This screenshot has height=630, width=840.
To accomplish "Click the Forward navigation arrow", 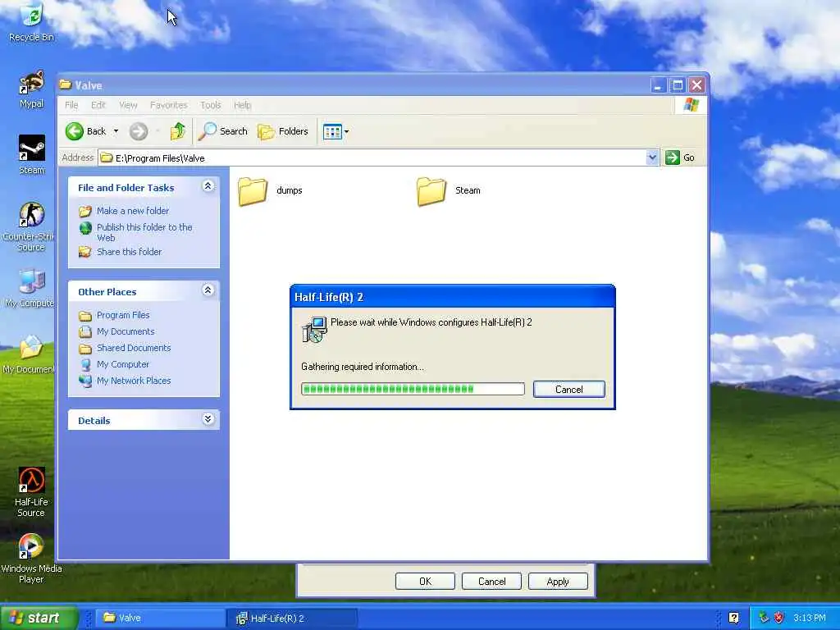I will click(138, 131).
